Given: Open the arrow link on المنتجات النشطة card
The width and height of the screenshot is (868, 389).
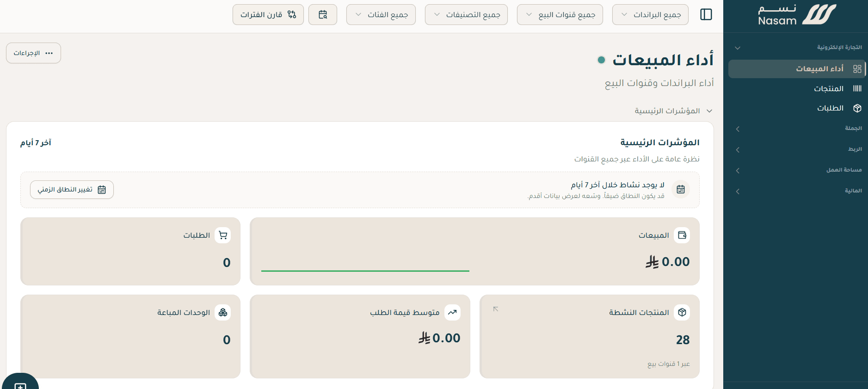Looking at the screenshot, I should click(496, 309).
